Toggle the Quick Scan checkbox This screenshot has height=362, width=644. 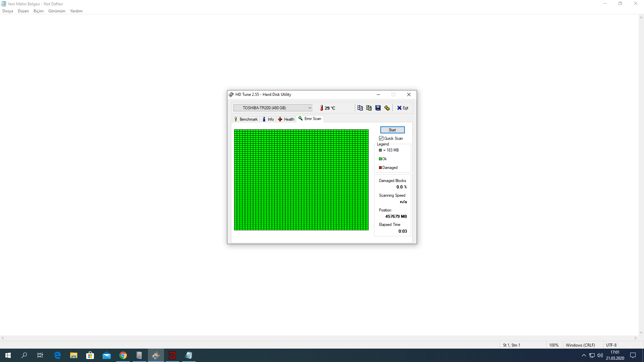pos(381,138)
